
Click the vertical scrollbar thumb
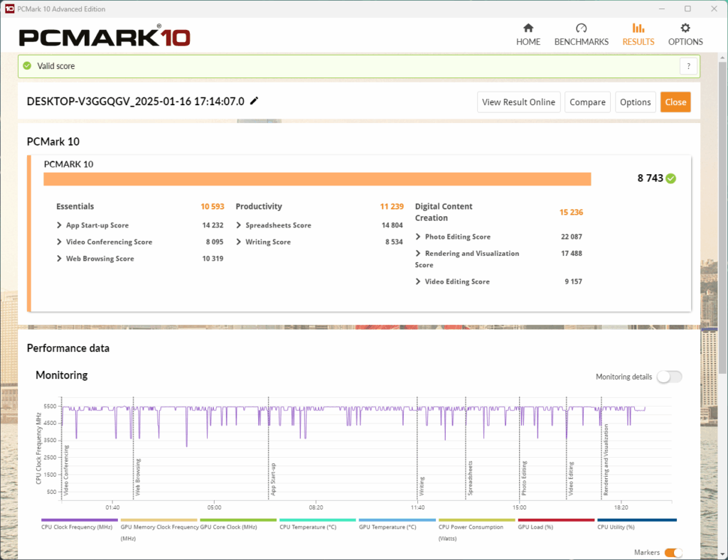coord(722,218)
